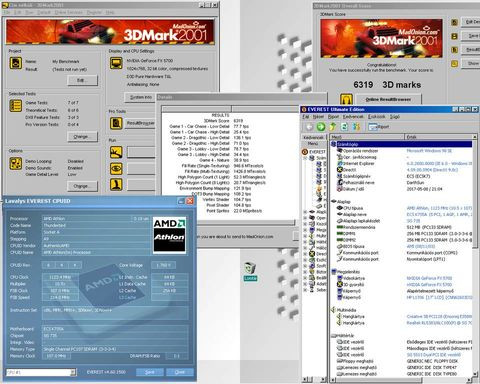Viewport: 480px width, 384px height.
Task: Select the highlighted Számítógép row in details
Action: [x=402, y=144]
